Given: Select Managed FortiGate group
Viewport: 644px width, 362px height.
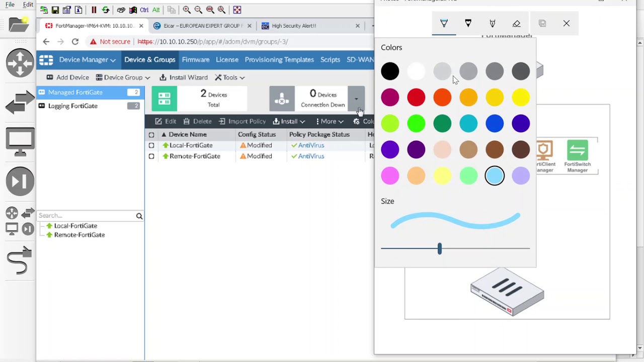Looking at the screenshot, I should click(x=91, y=93).
